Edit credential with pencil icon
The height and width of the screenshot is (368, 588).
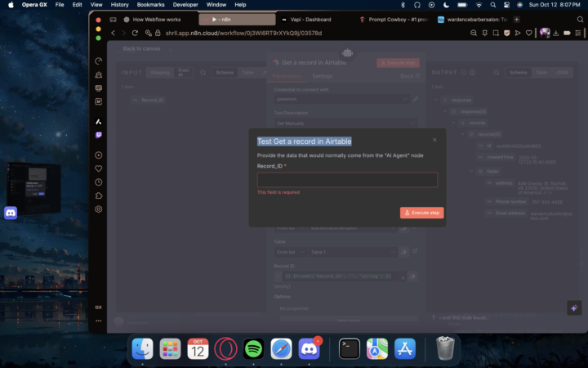(x=416, y=99)
